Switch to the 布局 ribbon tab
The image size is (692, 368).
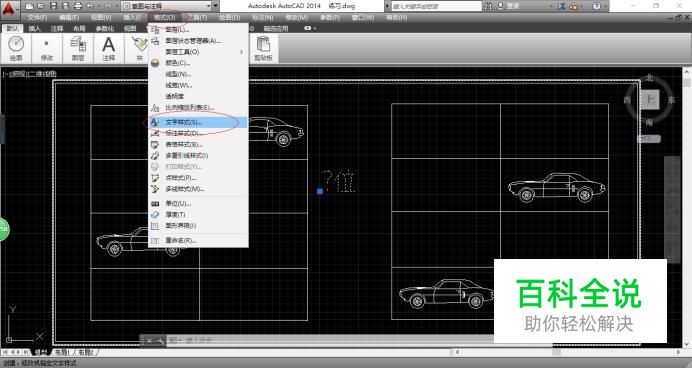click(79, 29)
